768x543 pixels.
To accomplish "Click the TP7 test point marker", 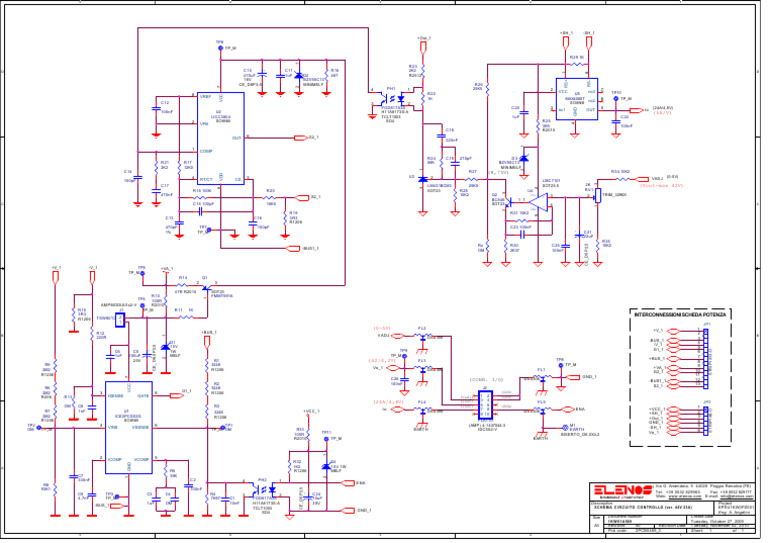I will tap(210, 230).
